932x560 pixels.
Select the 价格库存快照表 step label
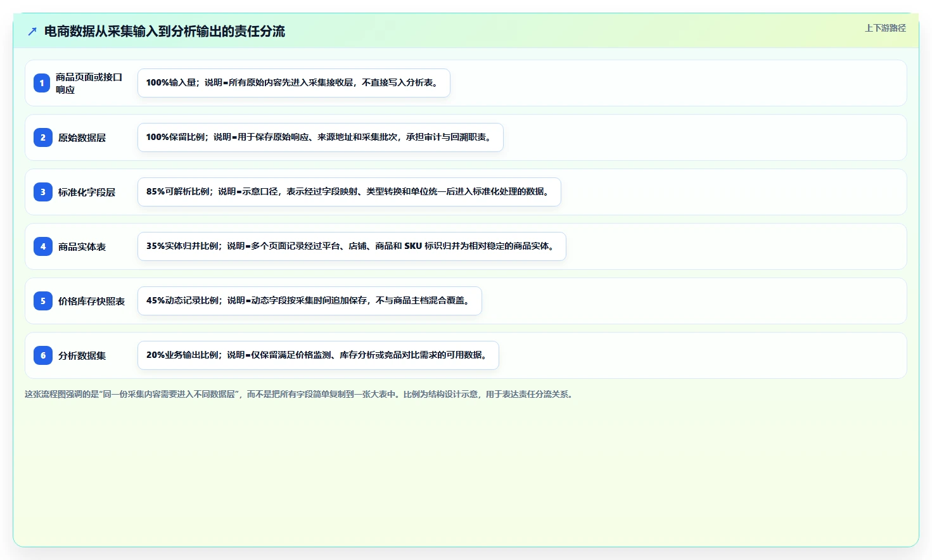pos(91,301)
